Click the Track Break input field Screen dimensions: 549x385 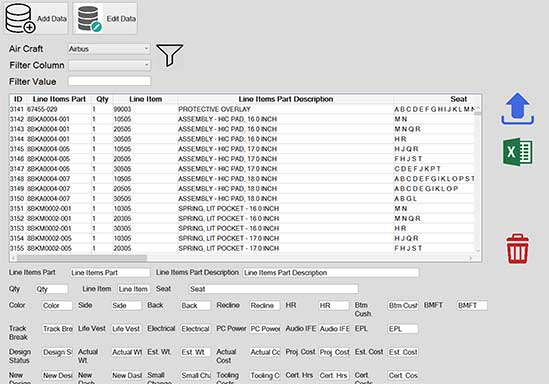point(57,329)
